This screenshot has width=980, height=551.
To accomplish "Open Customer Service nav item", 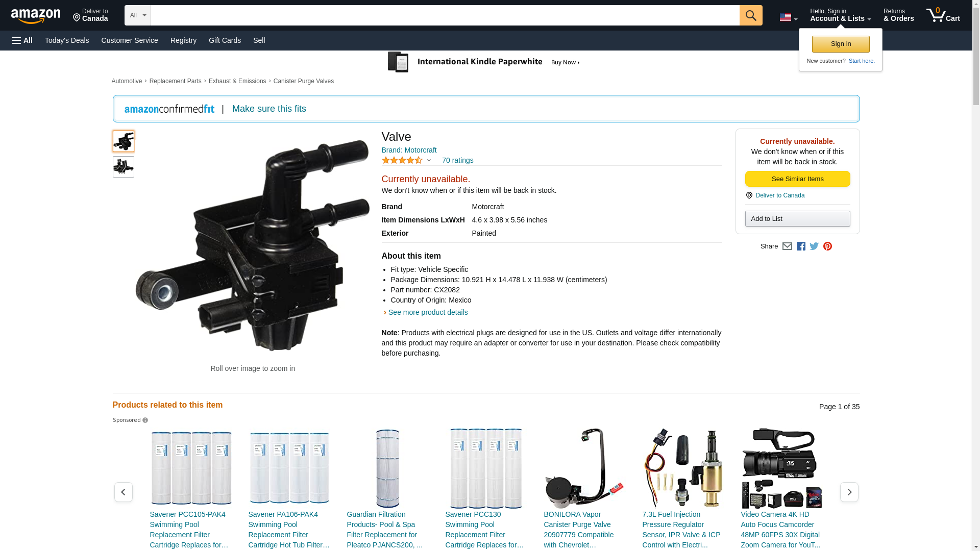I will [x=130, y=40].
